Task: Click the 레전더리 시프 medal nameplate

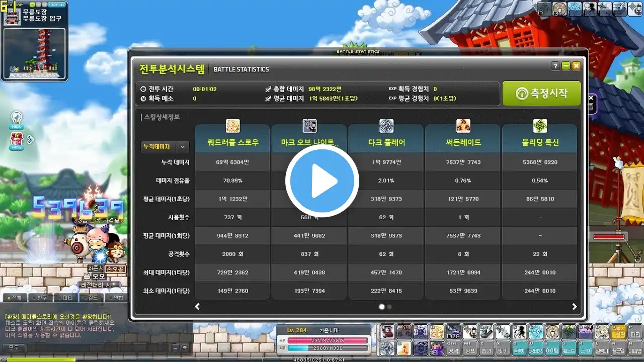Action: 99,285
